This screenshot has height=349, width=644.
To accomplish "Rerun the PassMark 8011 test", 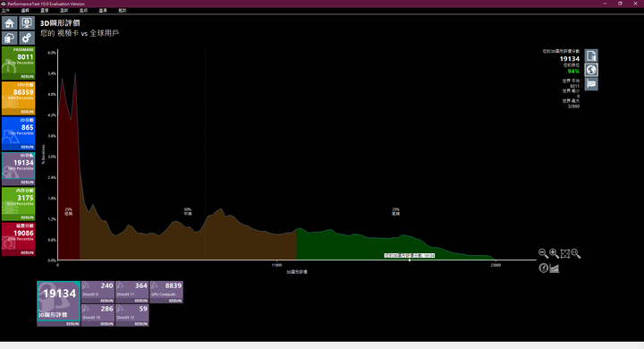I will coord(27,77).
